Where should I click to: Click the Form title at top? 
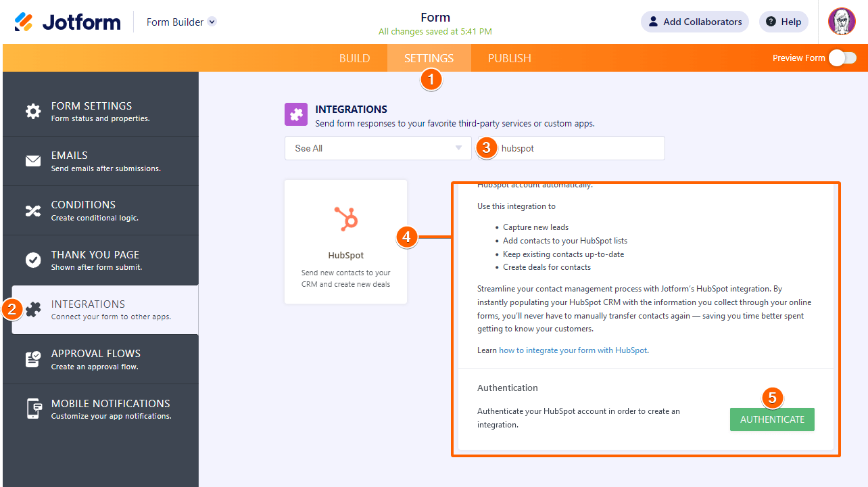click(x=435, y=18)
